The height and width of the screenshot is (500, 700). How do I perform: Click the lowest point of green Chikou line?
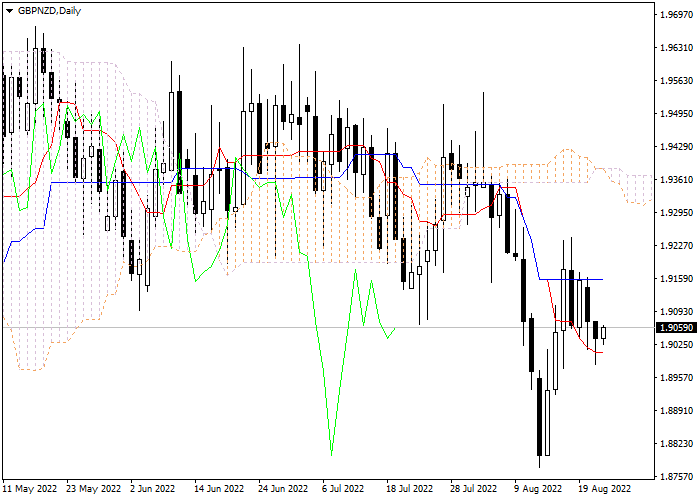point(331,454)
